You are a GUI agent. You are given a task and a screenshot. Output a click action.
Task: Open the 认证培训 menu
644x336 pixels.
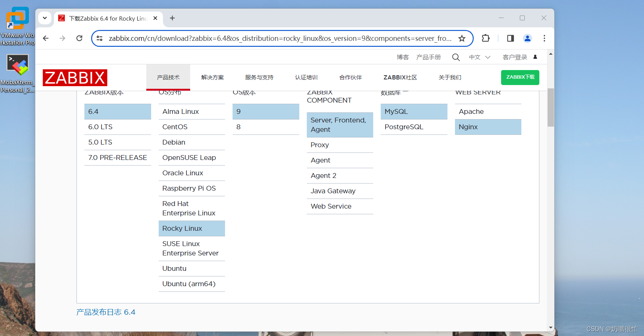pyautogui.click(x=306, y=78)
